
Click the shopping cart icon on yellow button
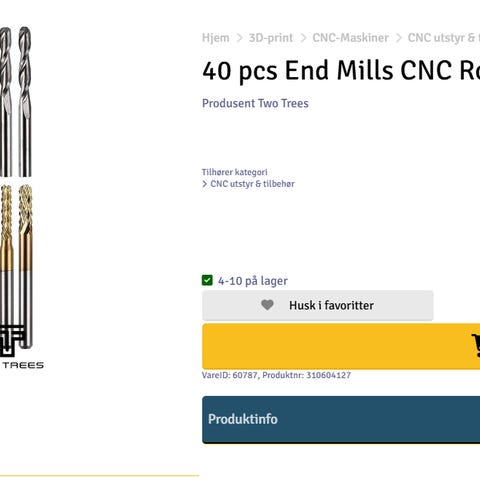(476, 346)
